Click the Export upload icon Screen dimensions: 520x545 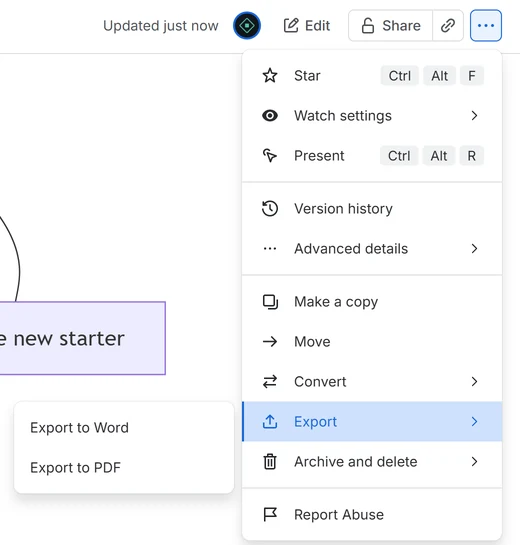[270, 422]
